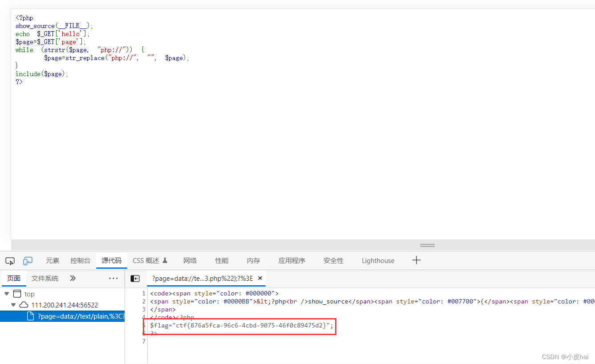Click the <code><span style="color: #000000"> line
595x364 pixels.
click(214, 293)
